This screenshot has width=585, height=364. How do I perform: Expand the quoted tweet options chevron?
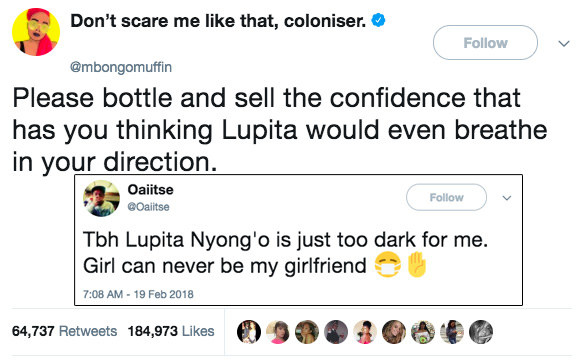tap(507, 198)
